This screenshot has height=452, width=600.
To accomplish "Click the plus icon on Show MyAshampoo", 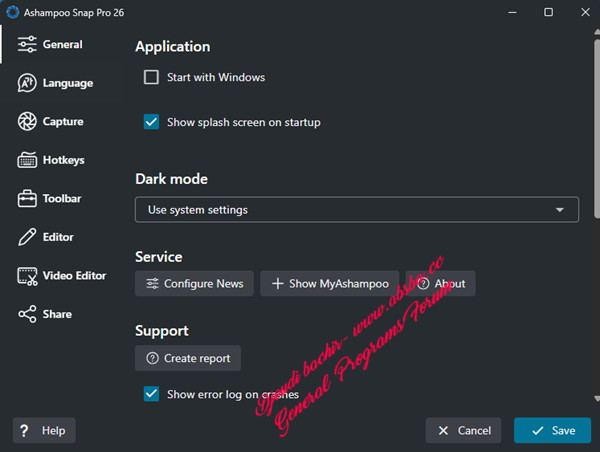I will click(x=277, y=284).
